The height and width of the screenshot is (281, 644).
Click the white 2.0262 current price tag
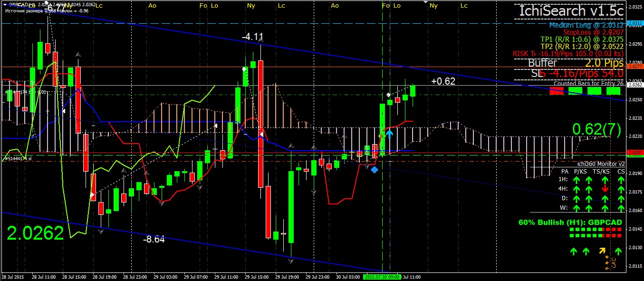(x=635, y=85)
